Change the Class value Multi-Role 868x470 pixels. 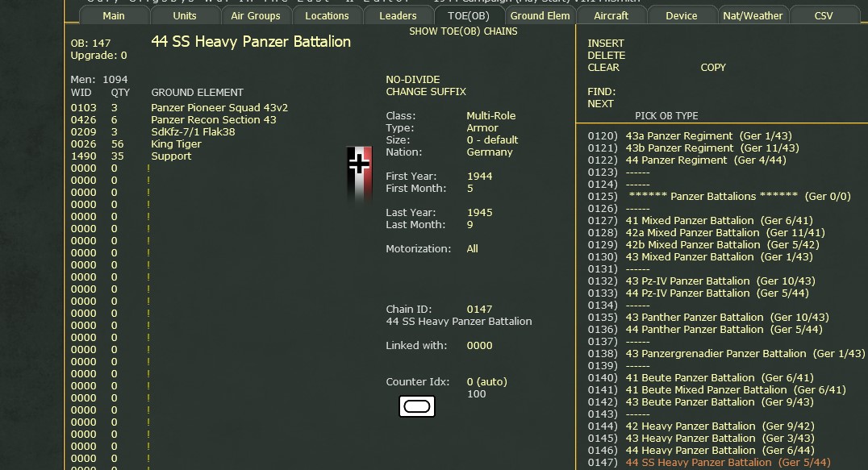(x=491, y=115)
